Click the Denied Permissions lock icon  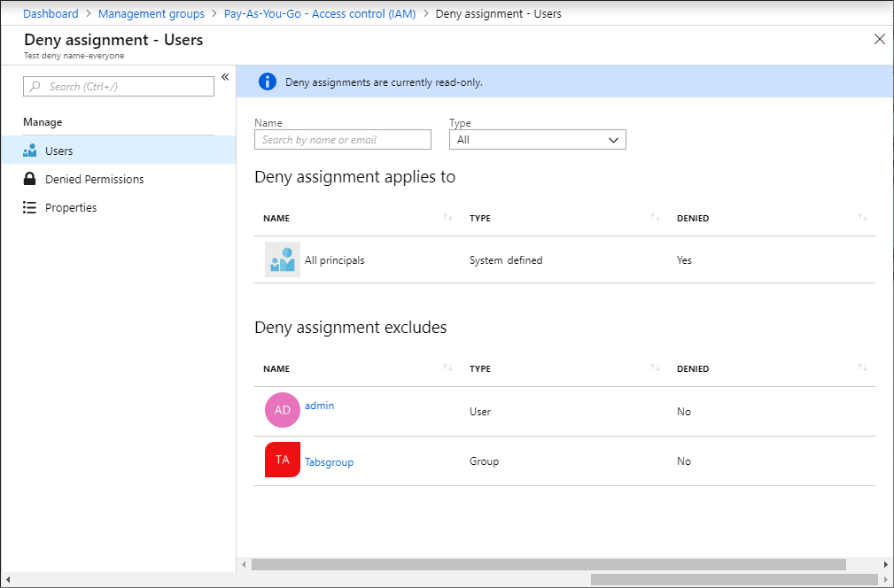(x=30, y=179)
